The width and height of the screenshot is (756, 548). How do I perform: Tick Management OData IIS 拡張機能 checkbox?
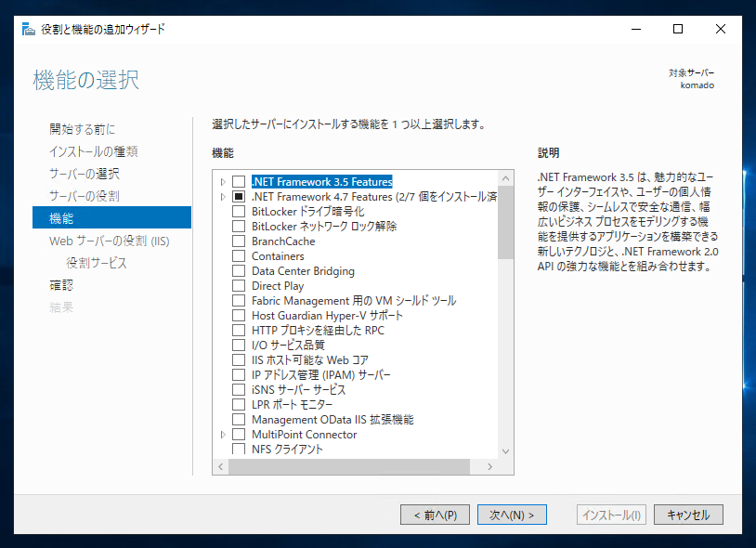[x=239, y=420]
